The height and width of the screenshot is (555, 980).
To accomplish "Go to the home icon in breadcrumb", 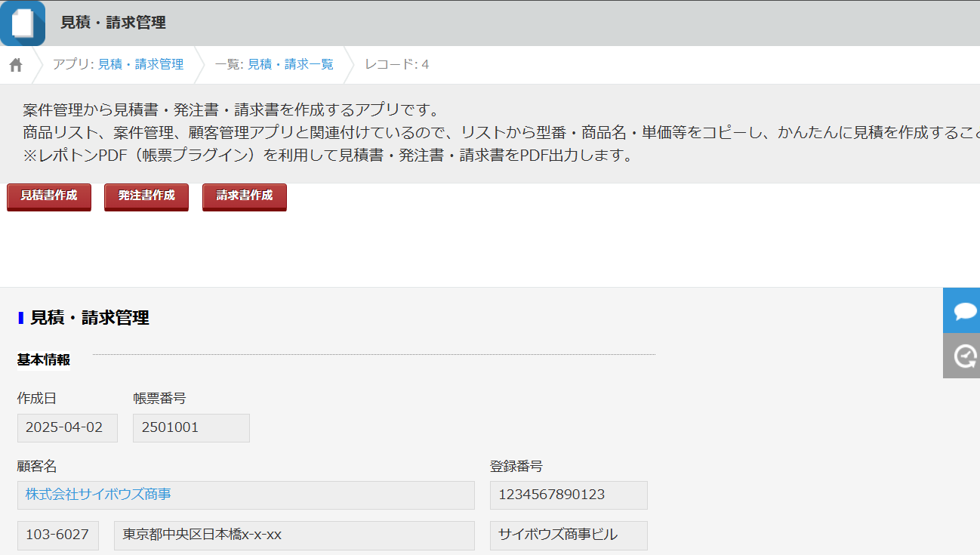I will coord(16,65).
